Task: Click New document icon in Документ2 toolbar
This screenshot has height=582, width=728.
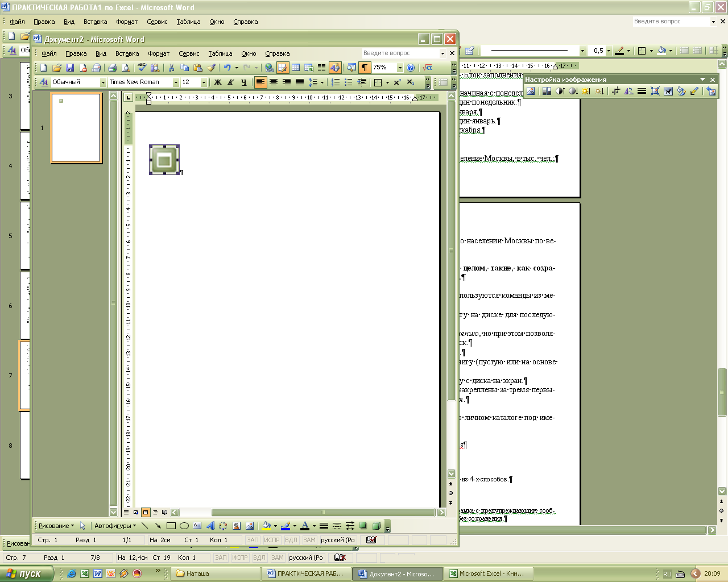Action: (x=44, y=68)
